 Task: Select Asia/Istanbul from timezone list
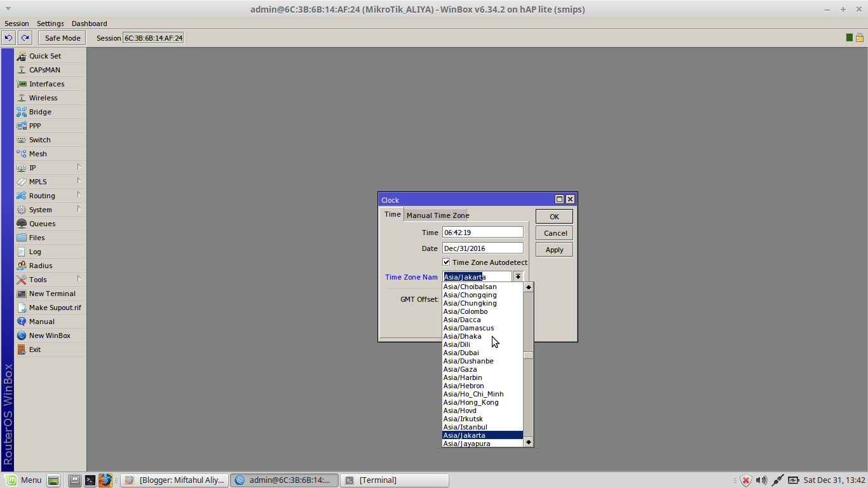tap(482, 427)
